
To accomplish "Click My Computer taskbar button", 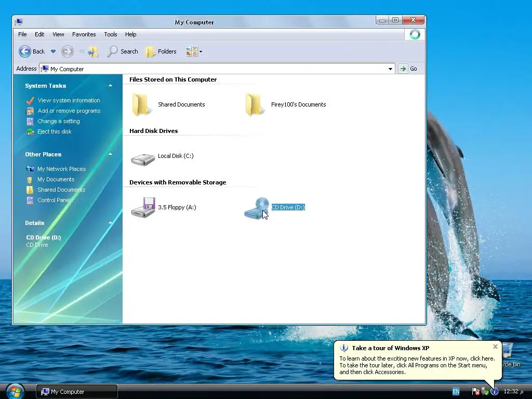I will coord(77,392).
